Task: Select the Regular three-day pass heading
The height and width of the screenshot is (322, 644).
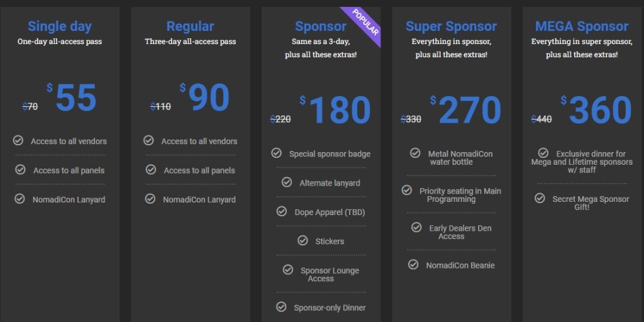Action: [x=190, y=26]
